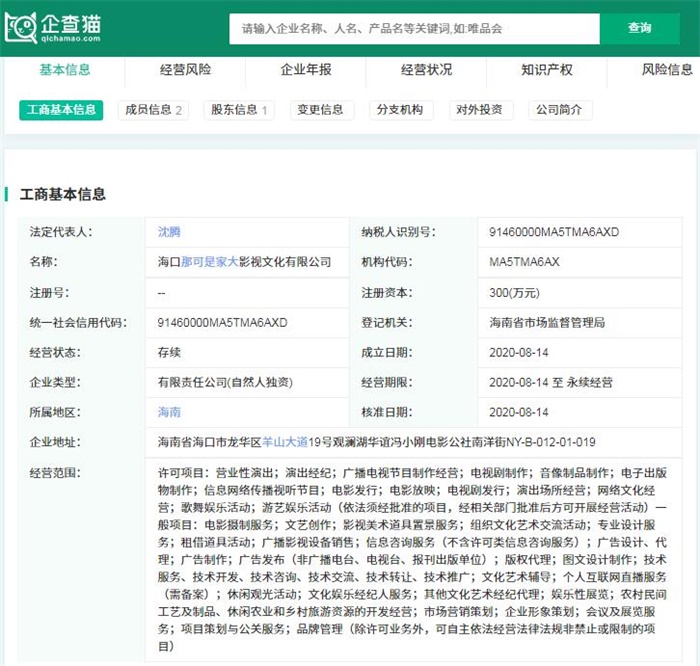Click the 经营范围 row label
700x666 pixels.
(x=55, y=472)
